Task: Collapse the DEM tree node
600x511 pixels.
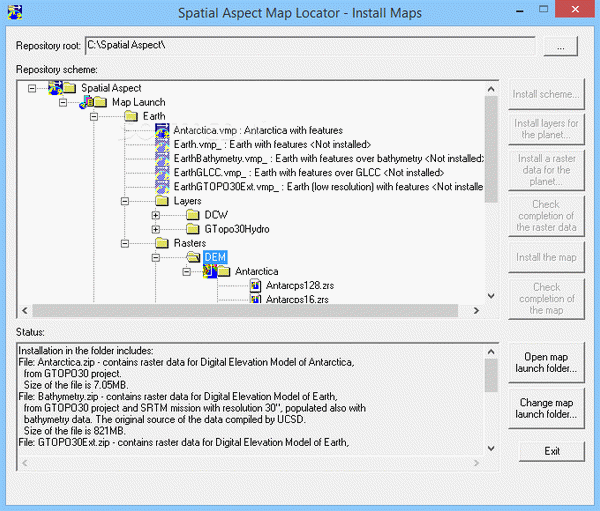Action: (x=156, y=258)
